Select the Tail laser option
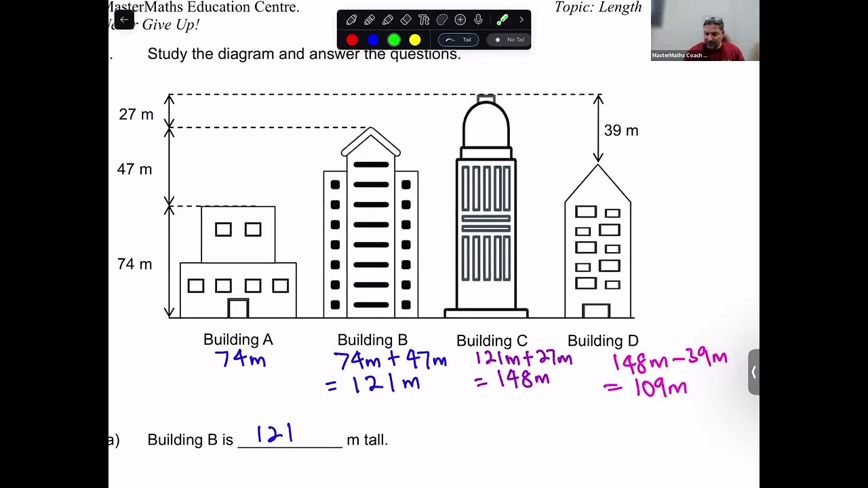The width and height of the screenshot is (868, 488). coord(458,40)
